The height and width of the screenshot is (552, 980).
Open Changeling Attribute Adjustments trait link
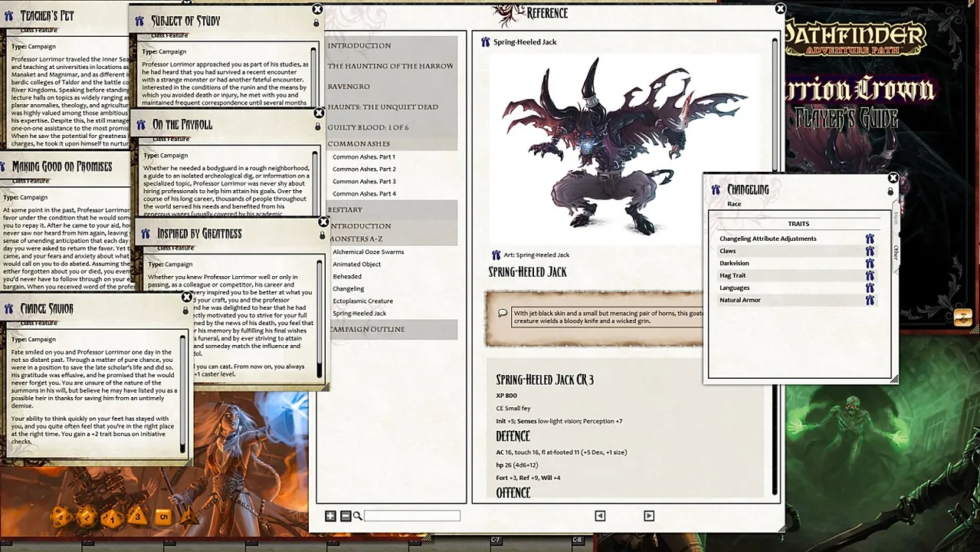click(870, 239)
